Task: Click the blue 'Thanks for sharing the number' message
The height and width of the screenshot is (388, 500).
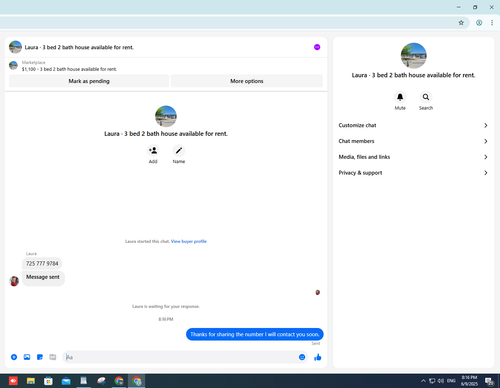Action: tap(255, 334)
